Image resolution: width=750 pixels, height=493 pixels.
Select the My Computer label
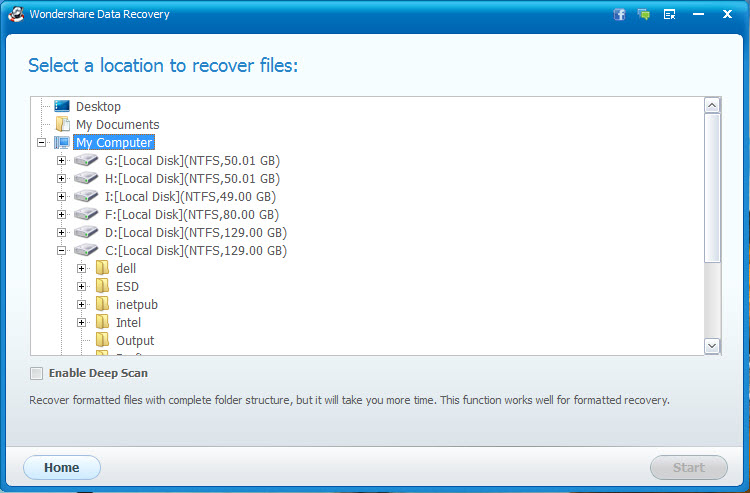tap(114, 142)
